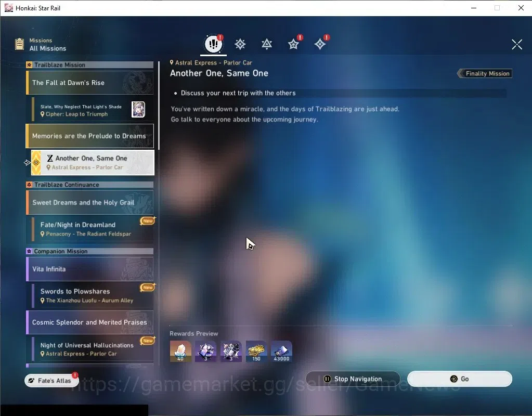Open Fate's Atlas button
Image resolution: width=532 pixels, height=416 pixels.
pyautogui.click(x=51, y=380)
